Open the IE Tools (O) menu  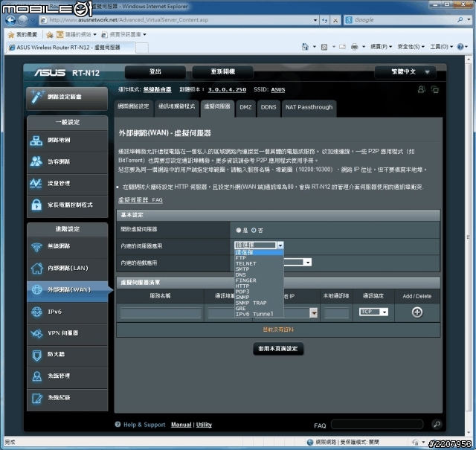click(x=441, y=47)
